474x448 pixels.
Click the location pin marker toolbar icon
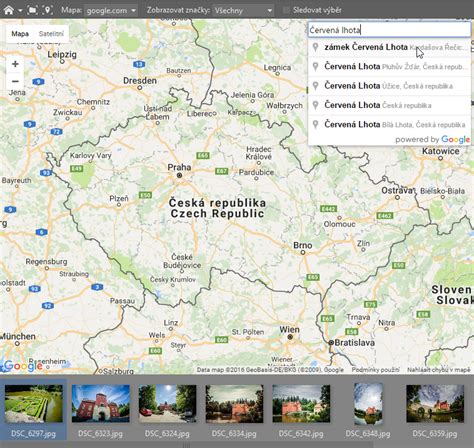(48, 10)
